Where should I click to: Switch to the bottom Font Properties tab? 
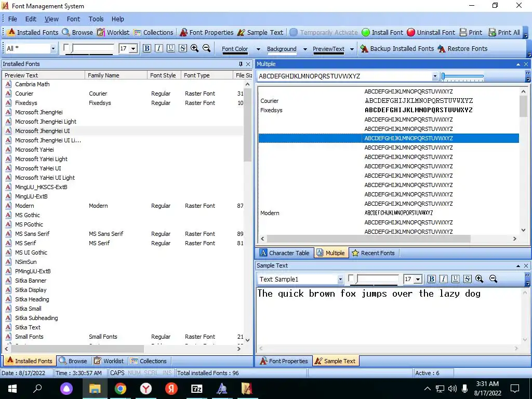(284, 361)
